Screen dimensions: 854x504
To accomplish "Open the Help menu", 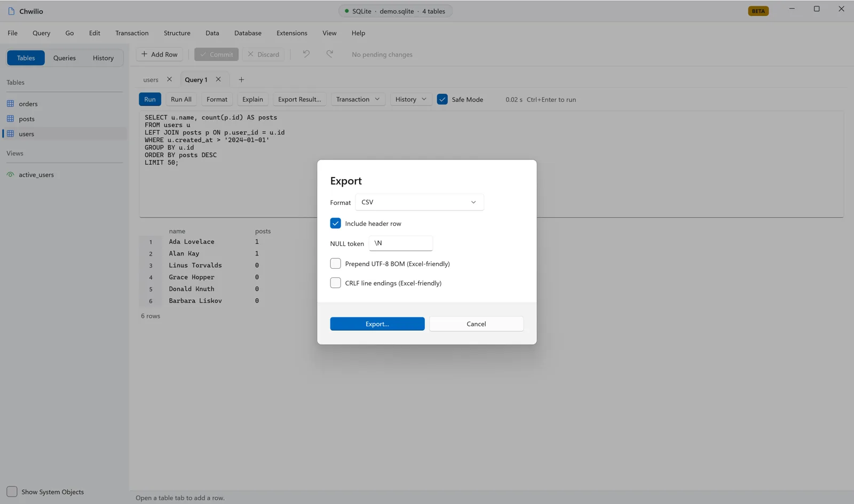I will click(358, 33).
